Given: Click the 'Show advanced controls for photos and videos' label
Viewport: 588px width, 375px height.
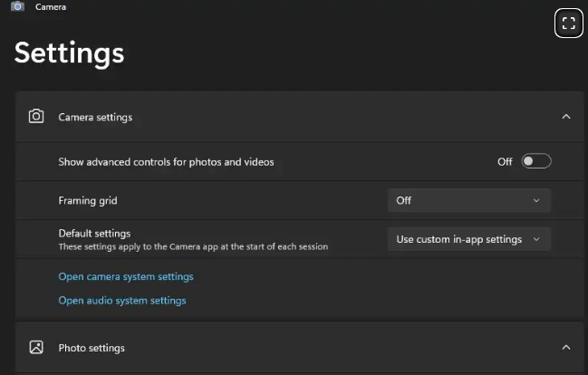Looking at the screenshot, I should 166,162.
